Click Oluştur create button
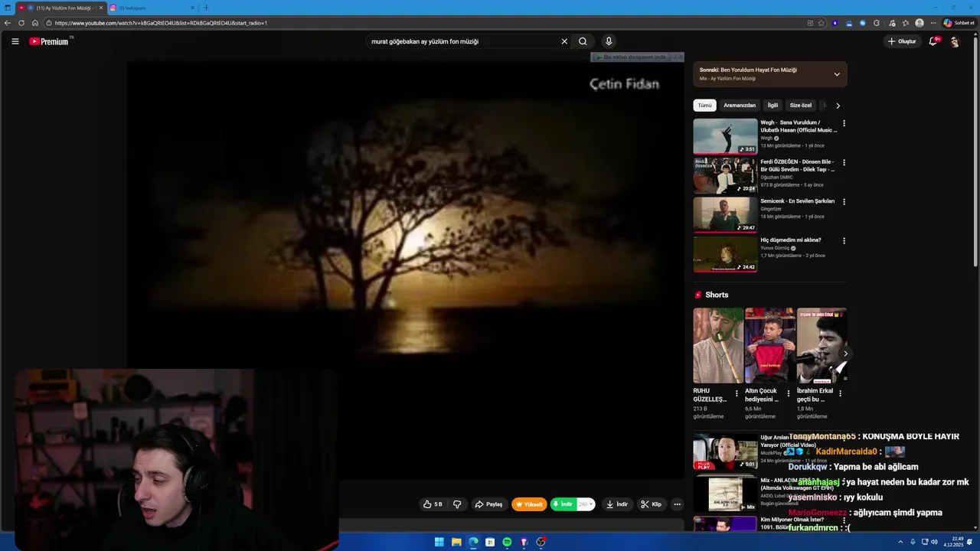Image resolution: width=980 pixels, height=551 pixels. [x=902, y=41]
